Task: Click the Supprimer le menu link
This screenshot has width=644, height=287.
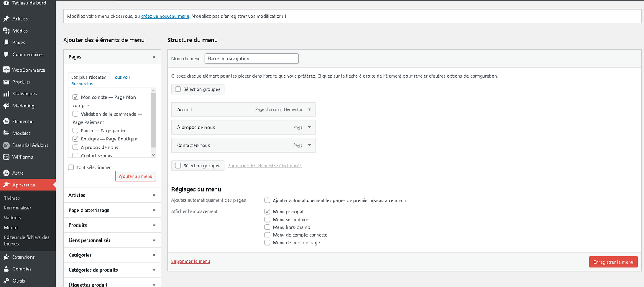Action: click(x=191, y=261)
